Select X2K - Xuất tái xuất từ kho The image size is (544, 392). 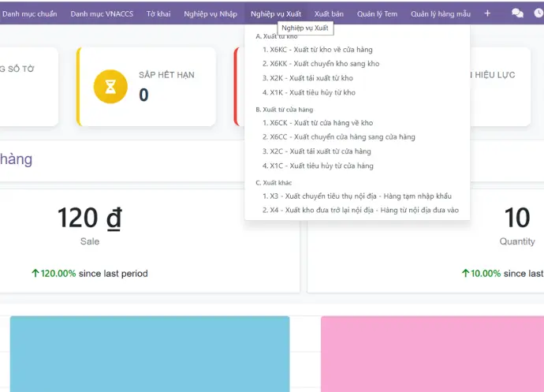point(307,78)
